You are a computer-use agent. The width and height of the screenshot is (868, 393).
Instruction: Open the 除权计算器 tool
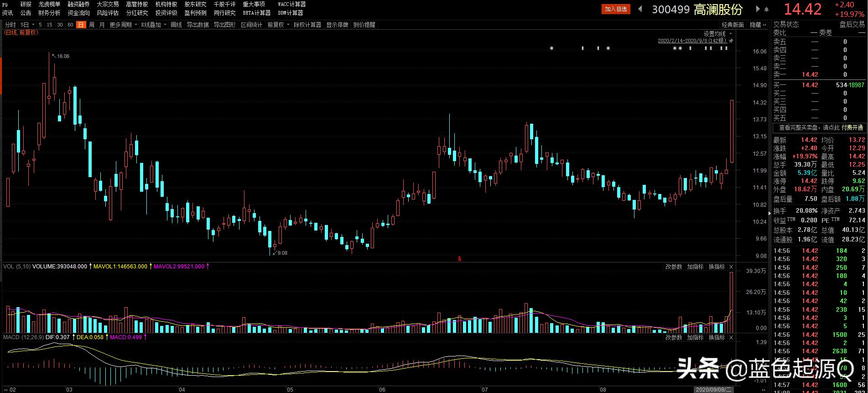307,25
